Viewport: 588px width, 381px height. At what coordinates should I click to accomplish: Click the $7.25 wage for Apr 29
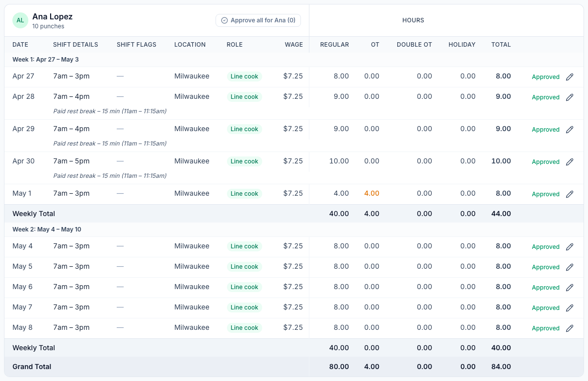click(x=293, y=129)
